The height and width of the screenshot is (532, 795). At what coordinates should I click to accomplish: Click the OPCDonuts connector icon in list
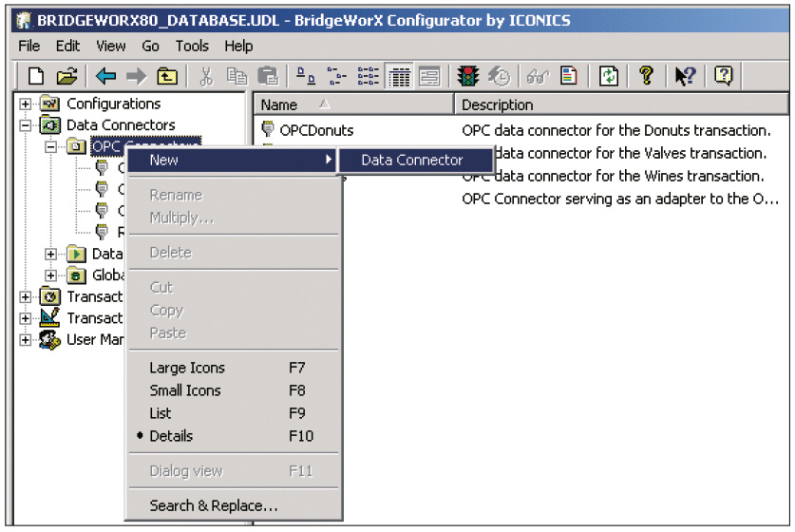coord(268,129)
